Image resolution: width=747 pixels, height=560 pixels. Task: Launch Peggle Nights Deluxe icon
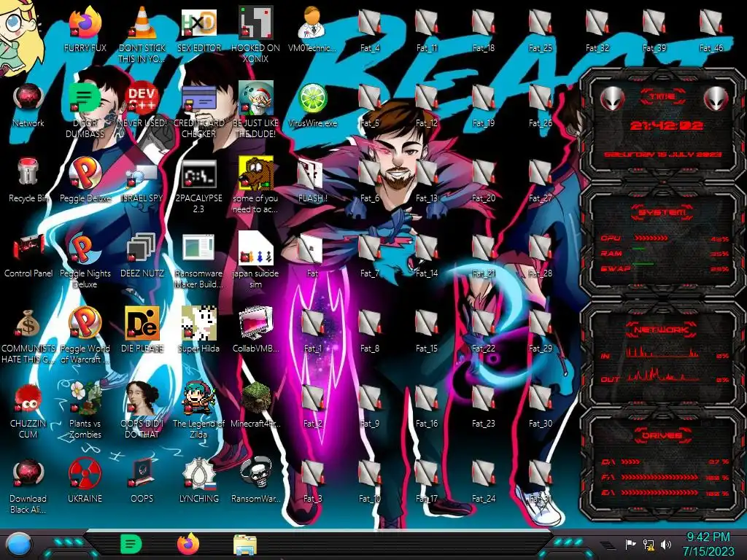85,248
